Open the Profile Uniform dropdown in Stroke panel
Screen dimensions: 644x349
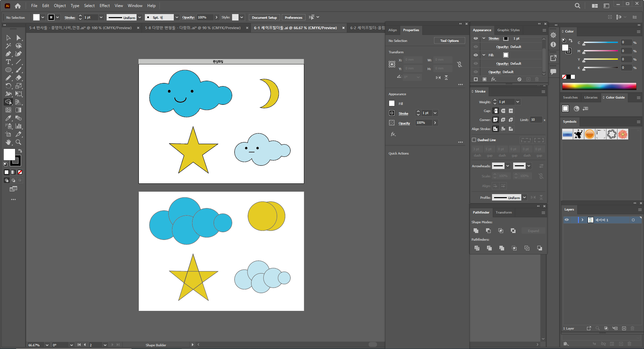click(x=524, y=197)
